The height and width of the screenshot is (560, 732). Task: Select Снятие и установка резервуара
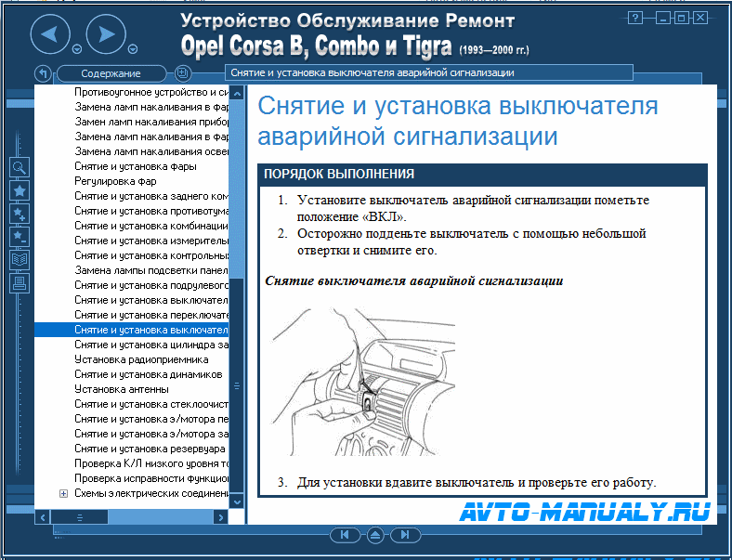tap(150, 449)
